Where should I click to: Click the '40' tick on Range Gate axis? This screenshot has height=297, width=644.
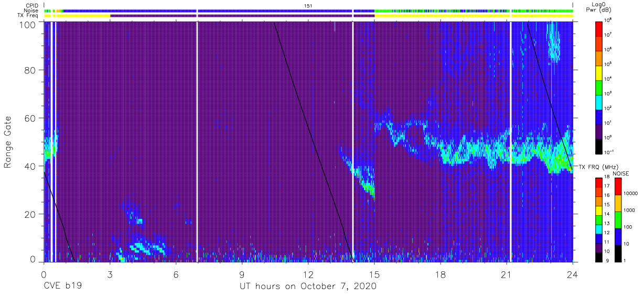tap(31, 166)
